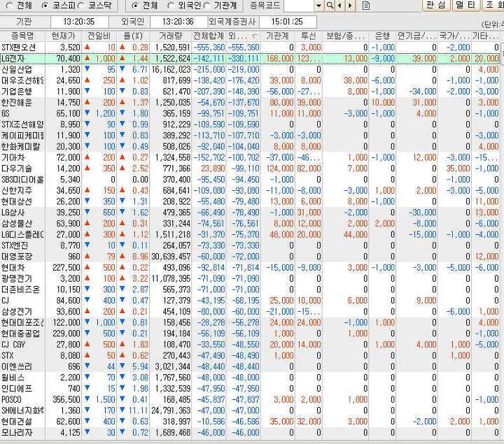Select the 전체 market radio button
Screen dimensions: 504x444
click(9, 6)
